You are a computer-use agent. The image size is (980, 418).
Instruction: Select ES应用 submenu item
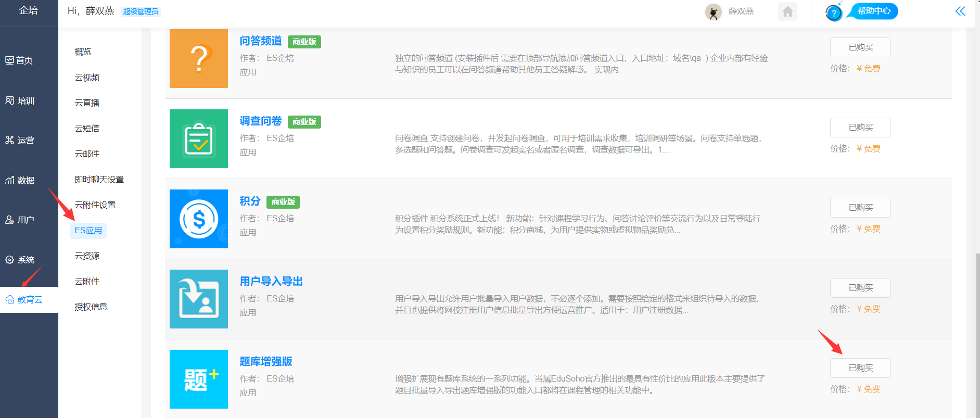88,231
